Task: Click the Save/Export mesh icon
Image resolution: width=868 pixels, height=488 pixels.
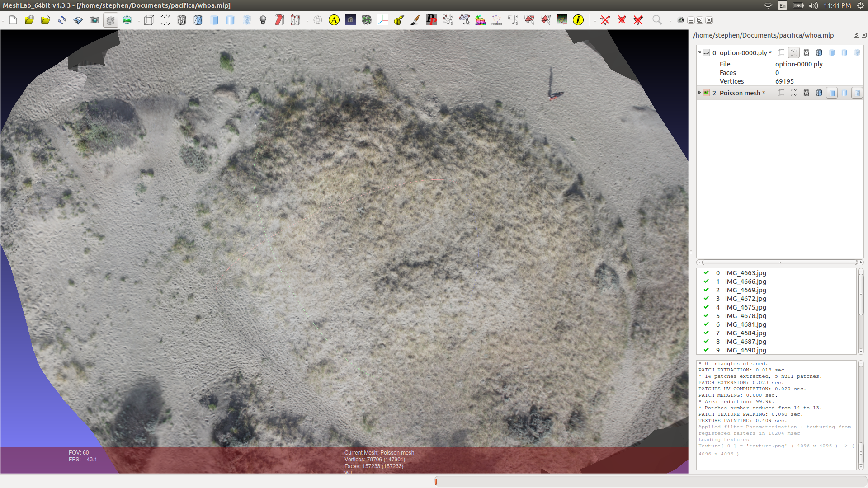Action: click(78, 20)
